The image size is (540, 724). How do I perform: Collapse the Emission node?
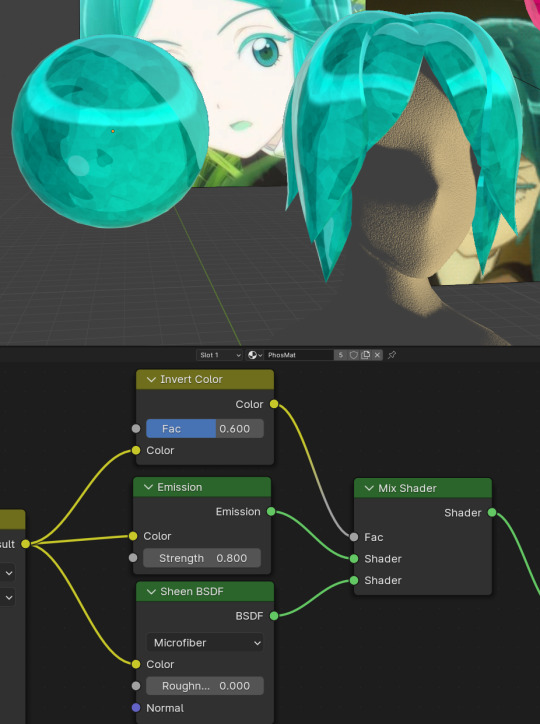[x=148, y=487]
